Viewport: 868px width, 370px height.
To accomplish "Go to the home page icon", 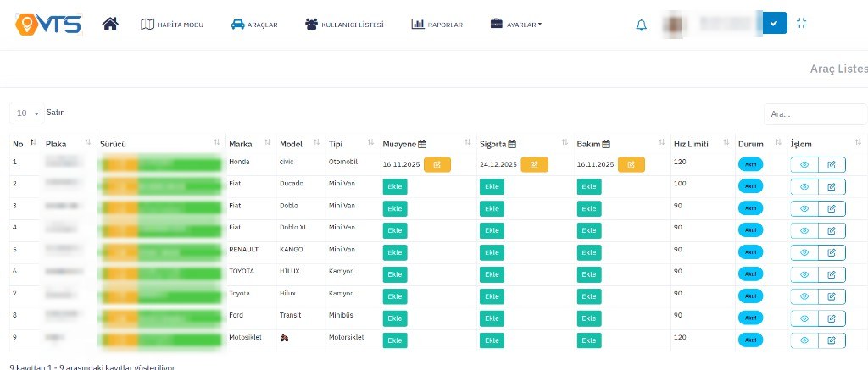I will 110,24.
